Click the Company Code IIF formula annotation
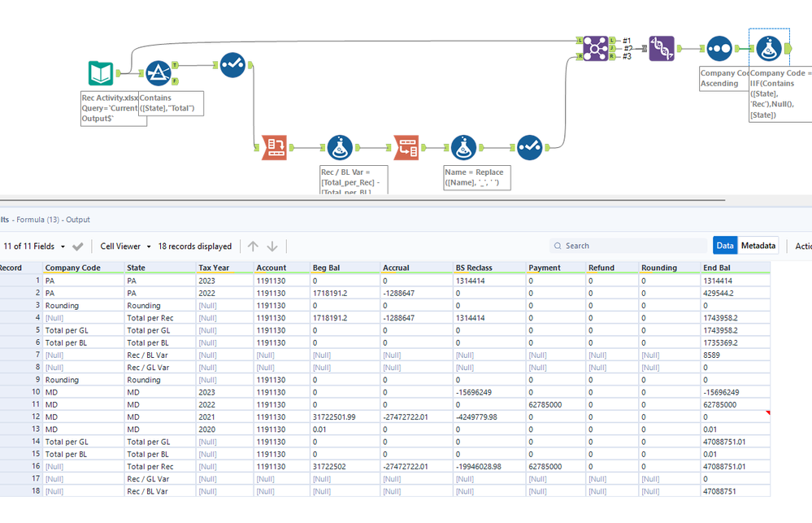This screenshot has width=812, height=523. 780,94
